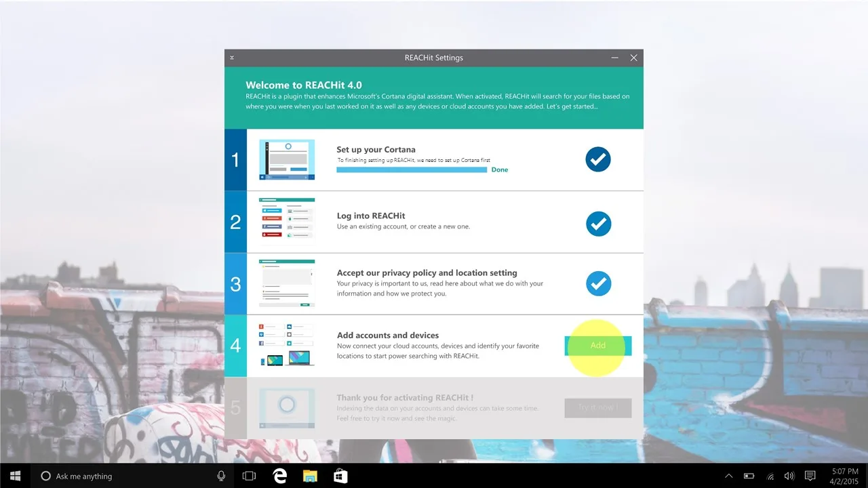Click the Cortana microphone icon
The height and width of the screenshot is (488, 868).
coord(221,476)
